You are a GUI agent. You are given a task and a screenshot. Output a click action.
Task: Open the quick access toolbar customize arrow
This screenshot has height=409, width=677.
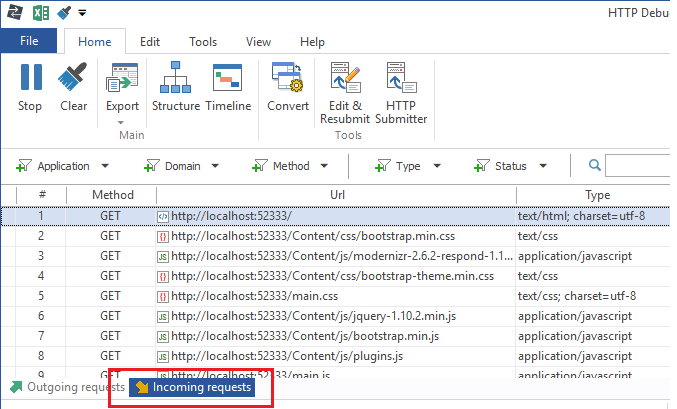[82, 13]
